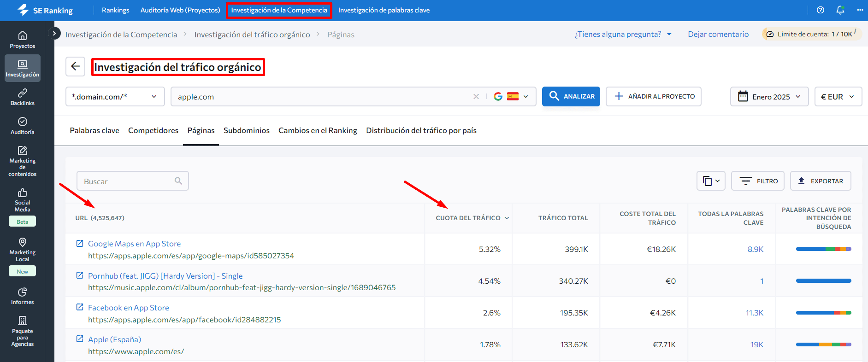Click the Tráfico total column header
This screenshot has width=868, height=362.
point(563,218)
